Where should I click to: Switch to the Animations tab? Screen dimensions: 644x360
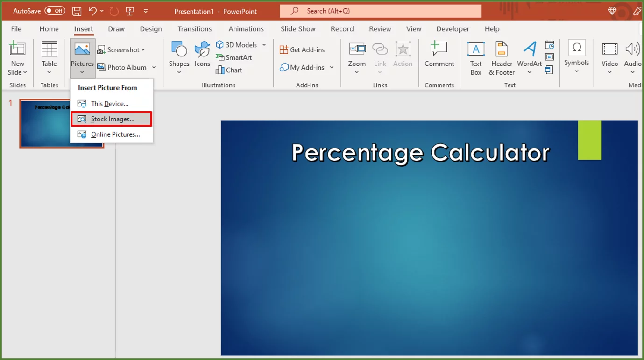click(246, 28)
